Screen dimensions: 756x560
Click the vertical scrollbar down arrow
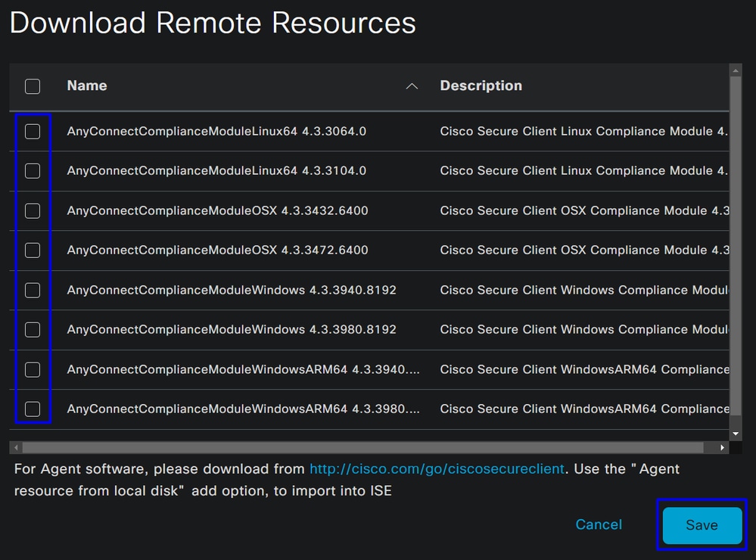click(x=736, y=434)
